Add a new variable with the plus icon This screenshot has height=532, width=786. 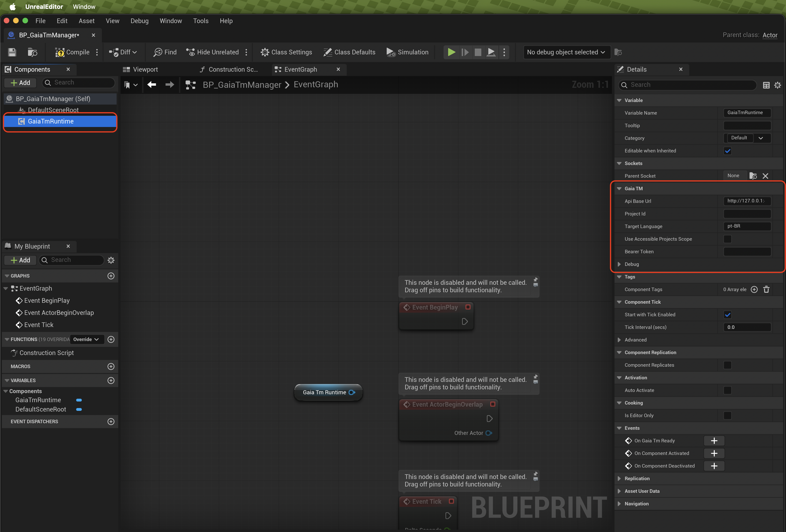coord(111,380)
